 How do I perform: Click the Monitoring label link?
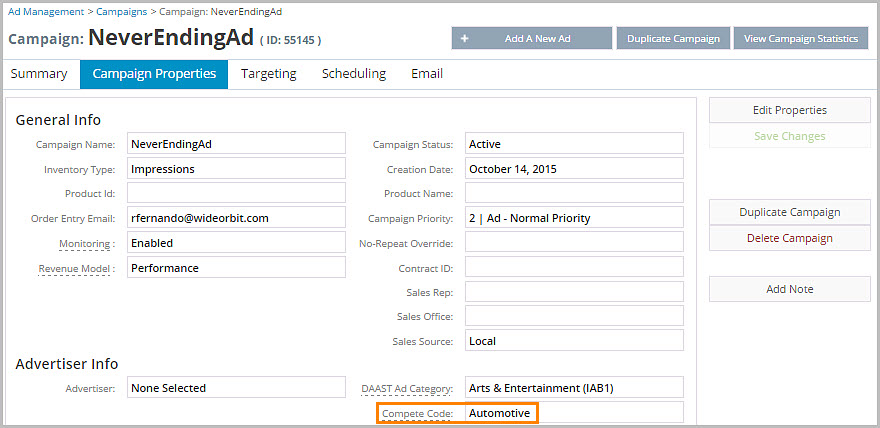[86, 243]
